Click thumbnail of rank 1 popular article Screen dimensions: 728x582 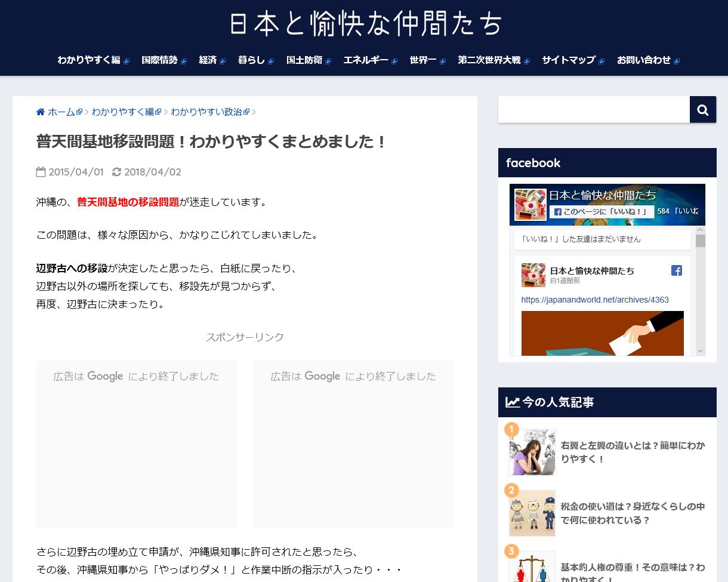click(x=532, y=452)
